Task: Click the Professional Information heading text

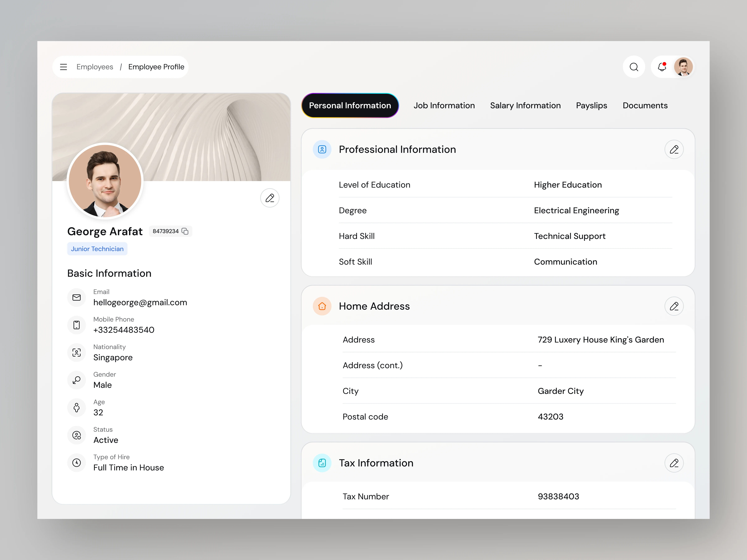Action: click(x=397, y=149)
